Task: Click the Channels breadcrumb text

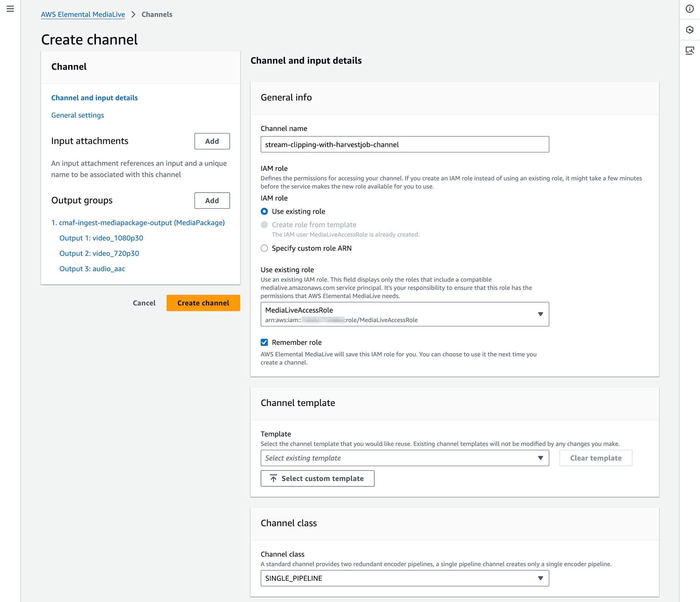Action: (157, 14)
